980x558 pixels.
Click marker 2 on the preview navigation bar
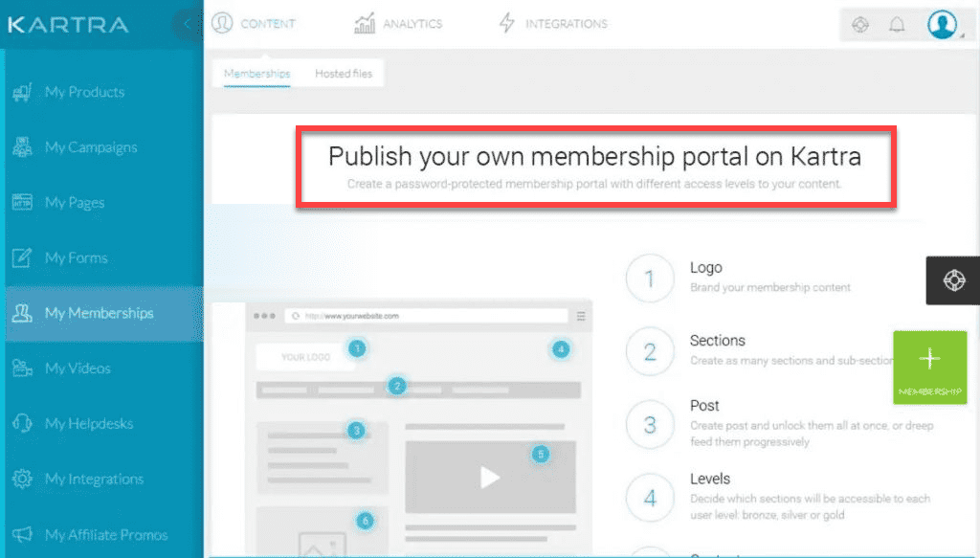[397, 386]
